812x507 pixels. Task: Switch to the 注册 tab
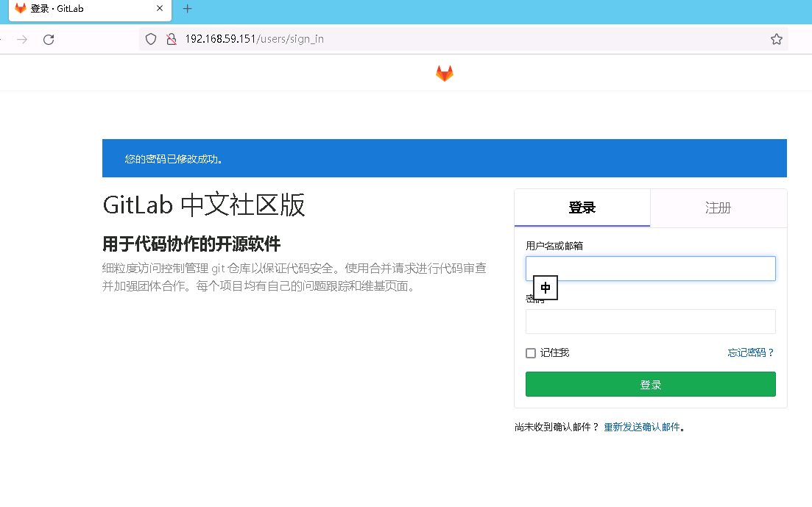pyautogui.click(x=718, y=208)
